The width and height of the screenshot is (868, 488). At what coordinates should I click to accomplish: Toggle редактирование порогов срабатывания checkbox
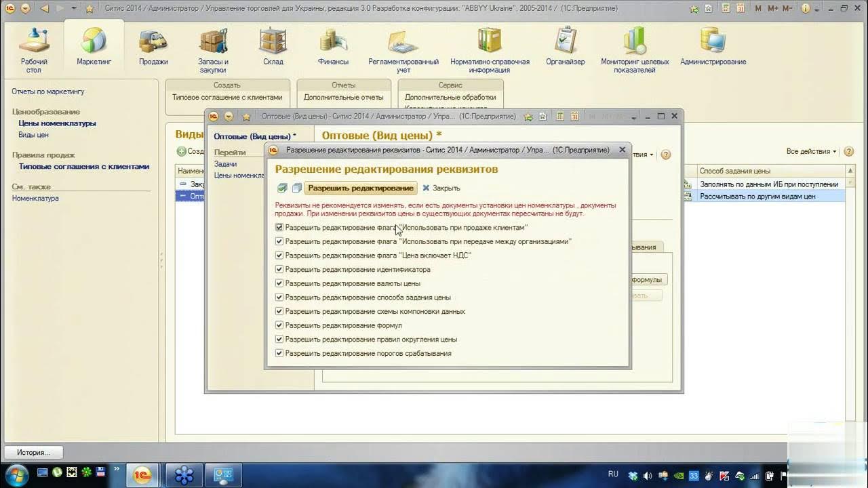click(x=279, y=353)
